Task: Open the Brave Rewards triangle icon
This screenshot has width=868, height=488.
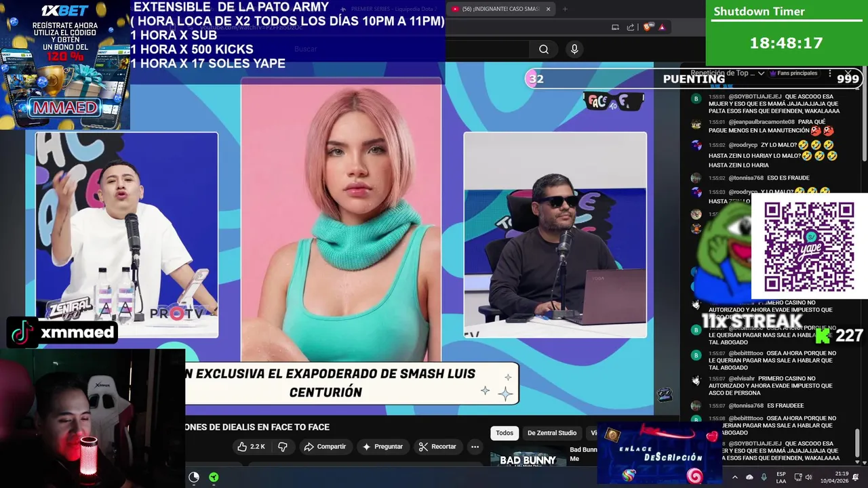Action: (x=662, y=27)
